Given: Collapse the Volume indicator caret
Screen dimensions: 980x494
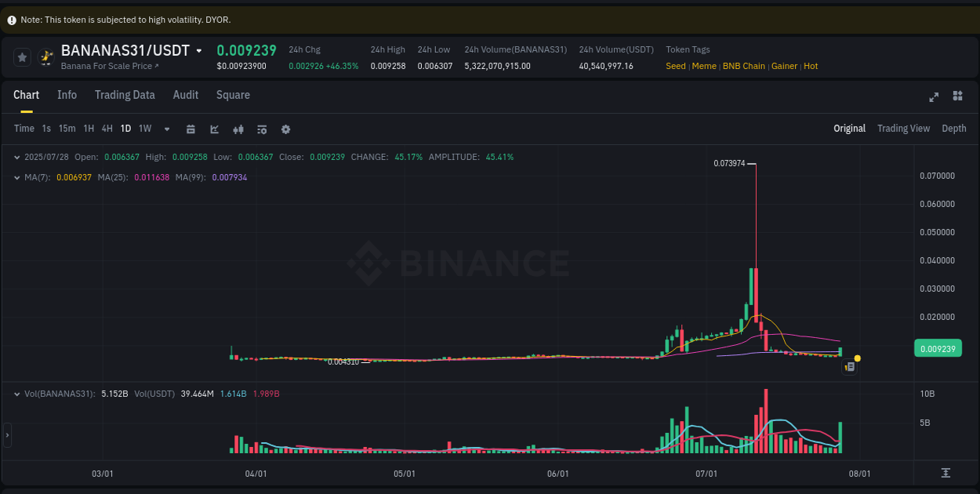Looking at the screenshot, I should [x=17, y=394].
